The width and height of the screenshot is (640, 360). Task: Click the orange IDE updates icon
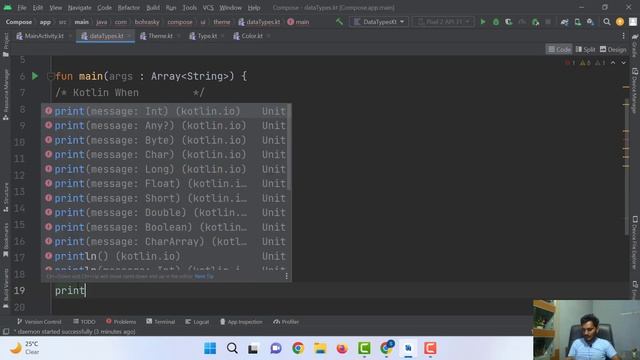pyautogui.click(x=620, y=22)
